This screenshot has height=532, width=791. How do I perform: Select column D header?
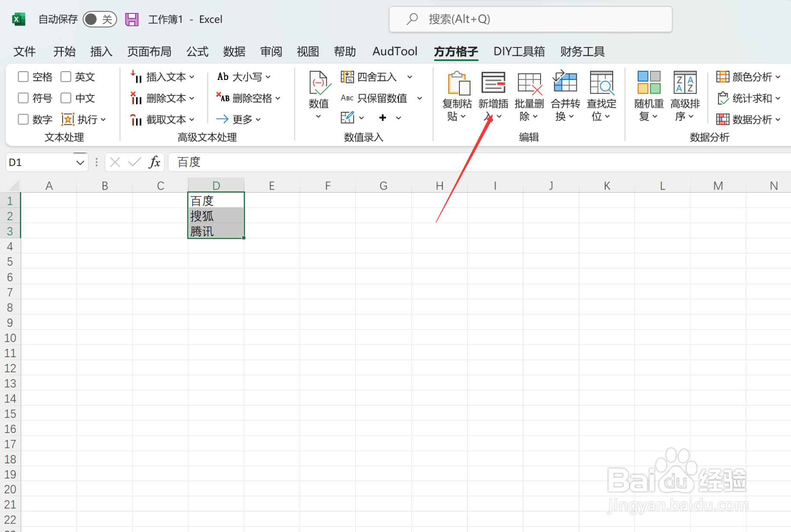coord(216,186)
